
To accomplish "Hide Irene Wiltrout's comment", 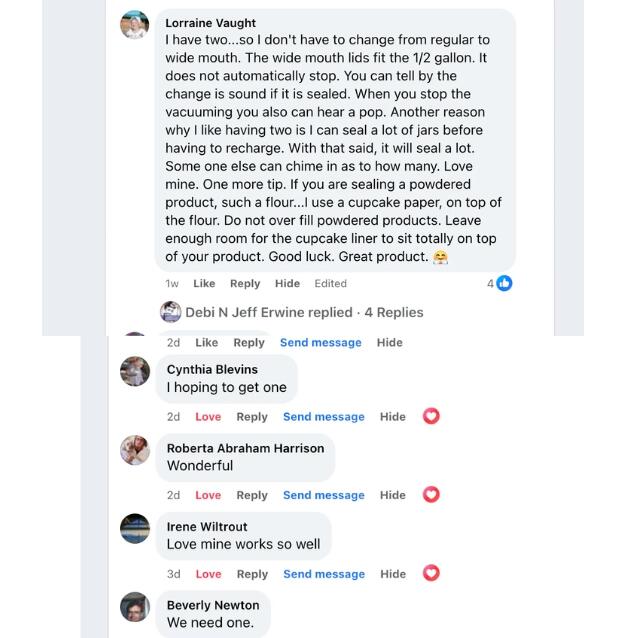I will point(393,574).
